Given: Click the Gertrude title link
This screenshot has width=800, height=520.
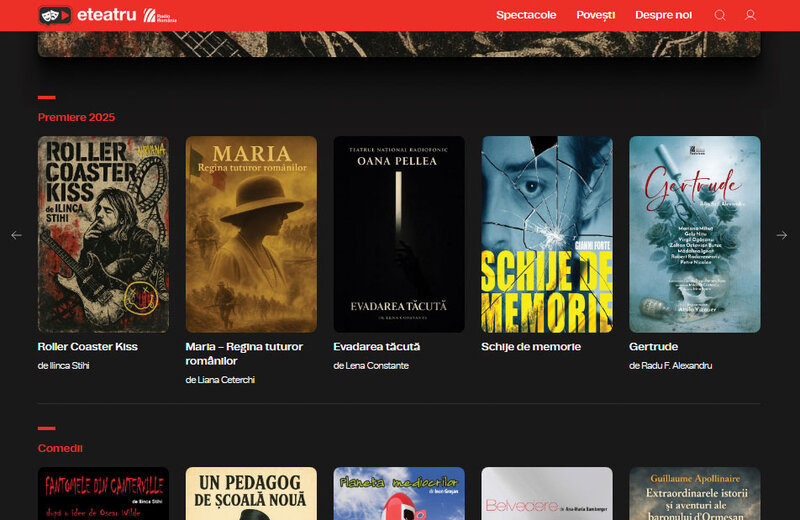Looking at the screenshot, I should click(653, 347).
